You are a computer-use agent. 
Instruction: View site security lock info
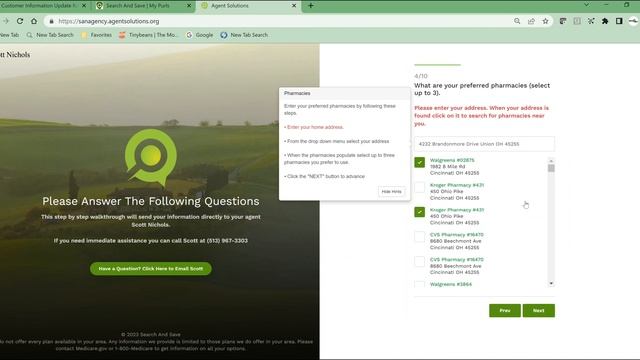pyautogui.click(x=51, y=21)
